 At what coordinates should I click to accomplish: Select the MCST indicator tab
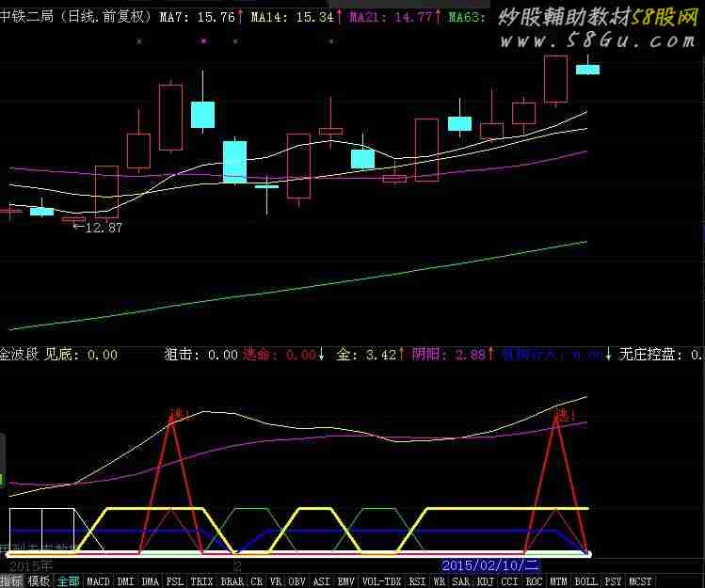pos(640,581)
